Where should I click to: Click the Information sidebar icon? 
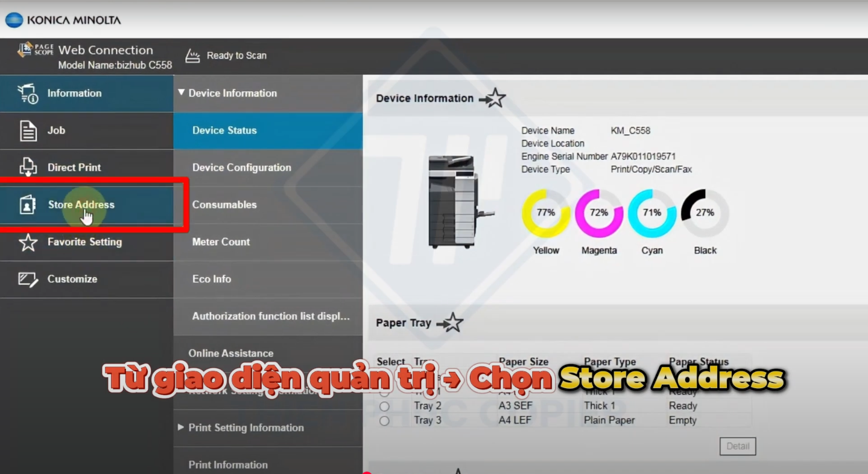28,94
